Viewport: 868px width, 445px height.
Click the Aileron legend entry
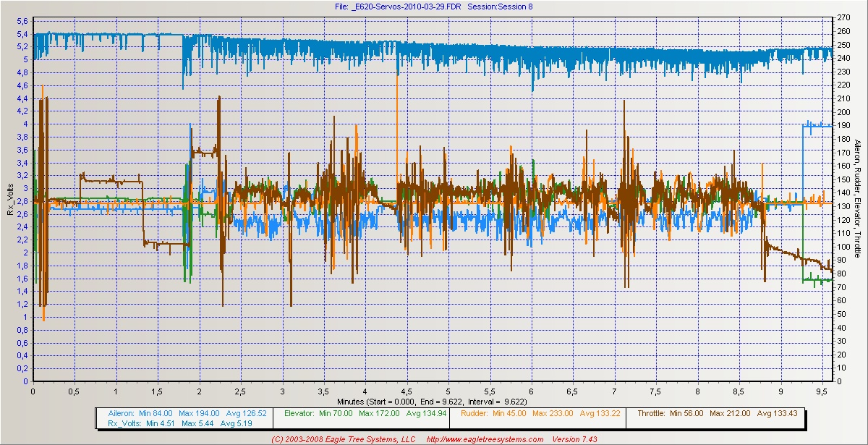pos(119,413)
